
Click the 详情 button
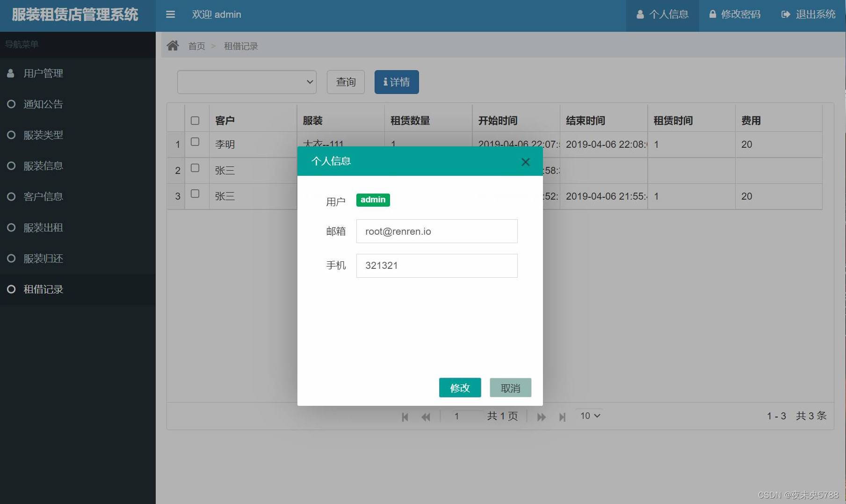coord(397,82)
